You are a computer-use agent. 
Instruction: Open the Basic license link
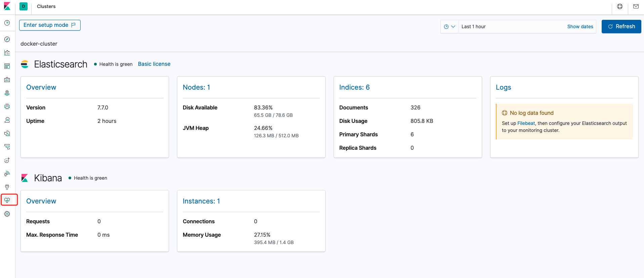154,64
